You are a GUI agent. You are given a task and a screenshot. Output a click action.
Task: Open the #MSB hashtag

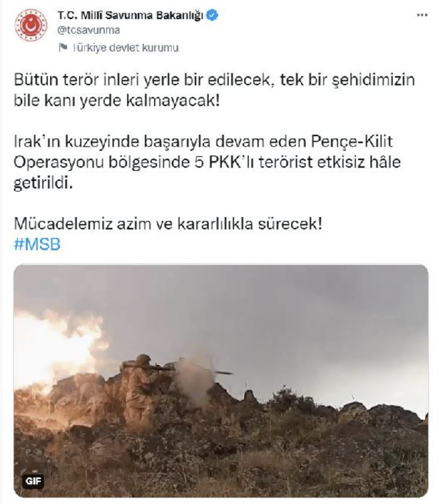(x=37, y=244)
